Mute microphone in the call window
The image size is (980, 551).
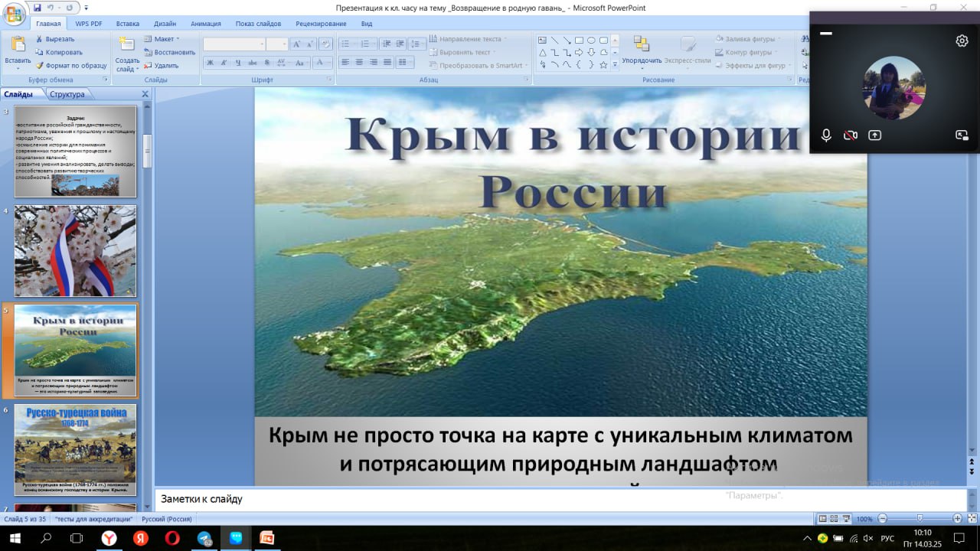[x=826, y=135]
